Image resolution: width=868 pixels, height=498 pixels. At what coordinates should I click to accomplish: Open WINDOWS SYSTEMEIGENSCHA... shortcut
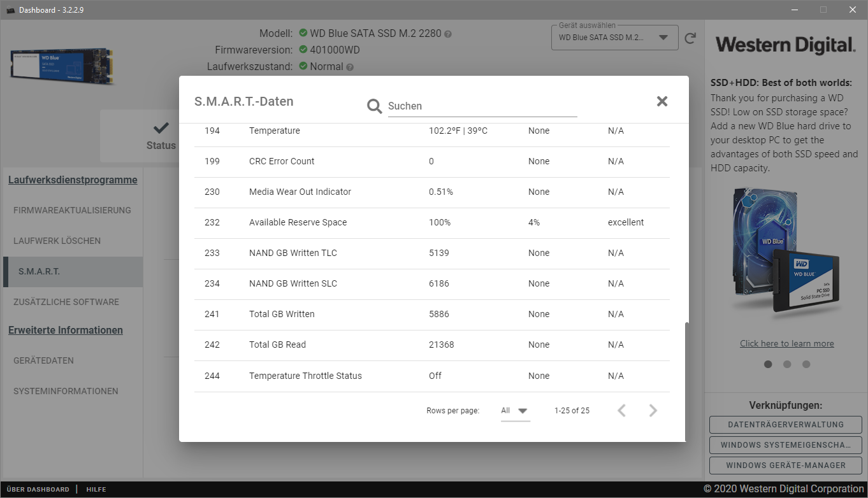point(786,445)
